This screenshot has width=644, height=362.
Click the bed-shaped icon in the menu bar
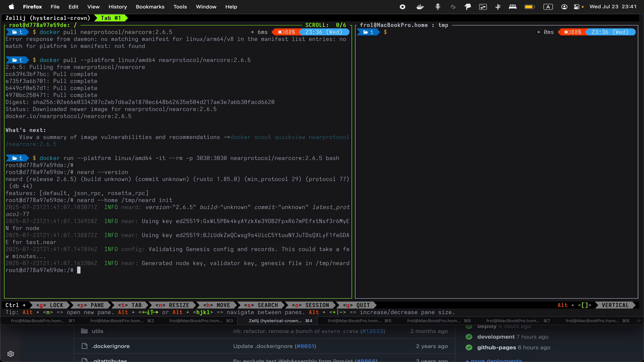coord(513,7)
